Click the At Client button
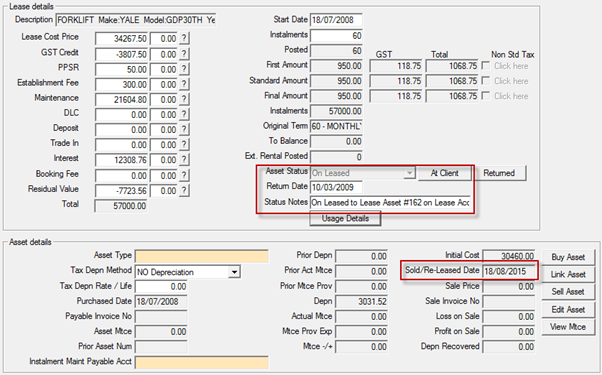The height and width of the screenshot is (375, 602). [x=445, y=173]
